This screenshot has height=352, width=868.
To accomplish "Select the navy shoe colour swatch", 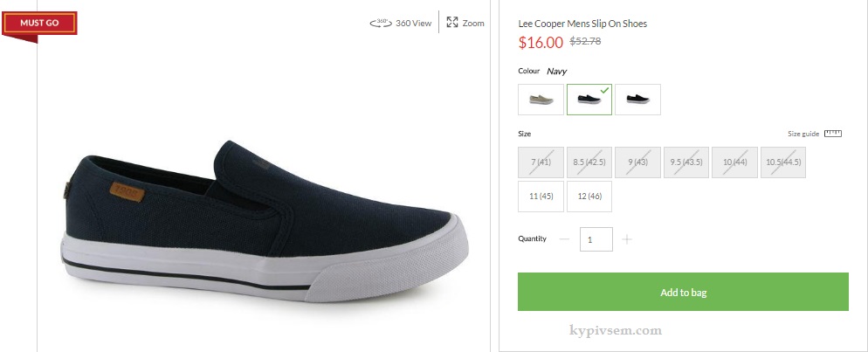I will (589, 100).
